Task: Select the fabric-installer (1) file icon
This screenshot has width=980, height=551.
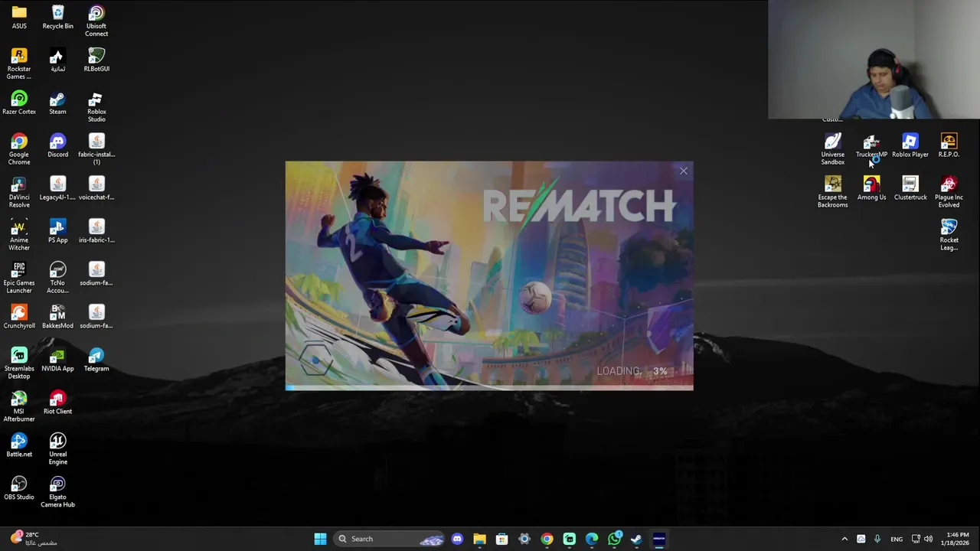Action: pyautogui.click(x=96, y=149)
